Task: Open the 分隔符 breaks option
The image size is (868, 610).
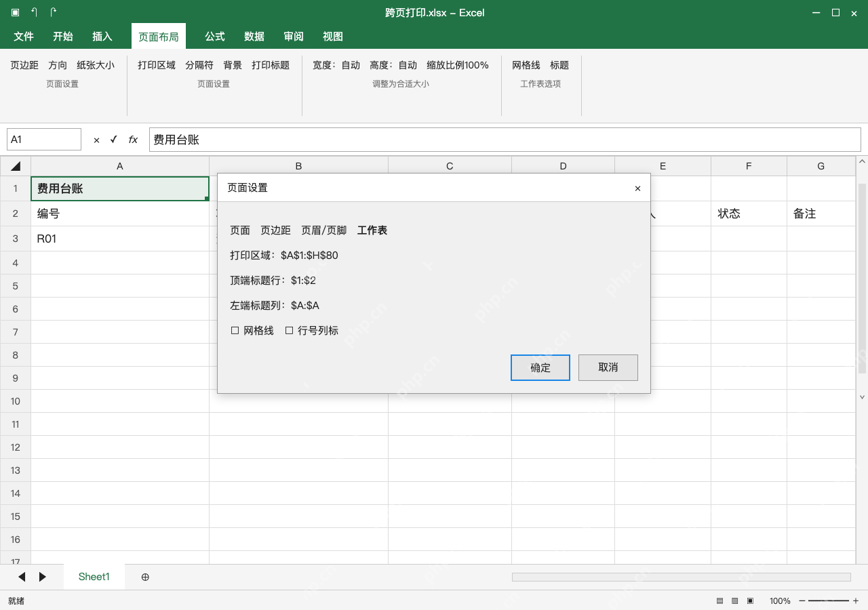Action: click(x=199, y=65)
